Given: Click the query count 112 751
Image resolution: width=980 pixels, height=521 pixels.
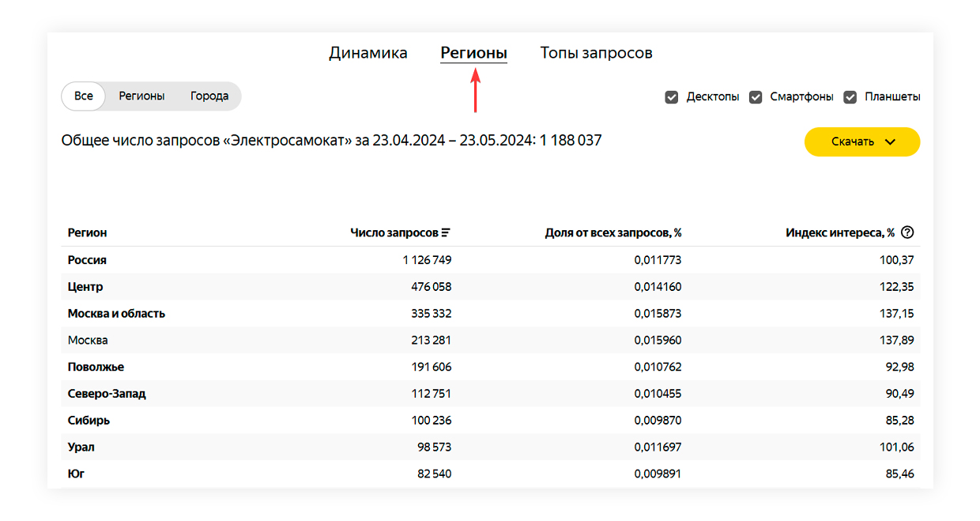Looking at the screenshot, I should (431, 394).
